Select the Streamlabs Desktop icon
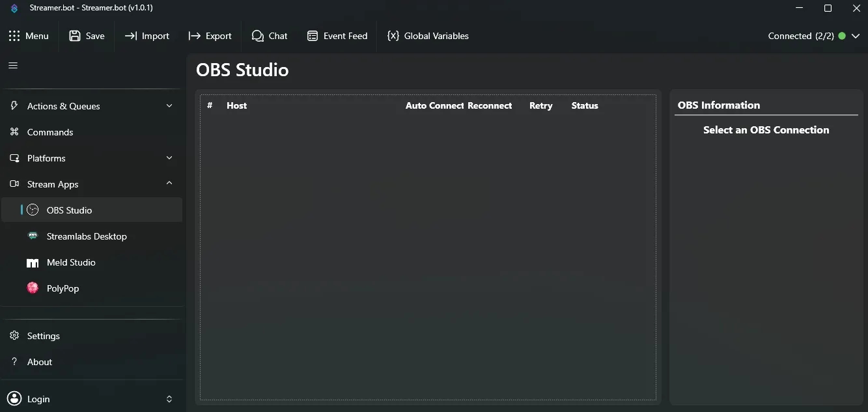This screenshot has height=412, width=868. pos(33,236)
